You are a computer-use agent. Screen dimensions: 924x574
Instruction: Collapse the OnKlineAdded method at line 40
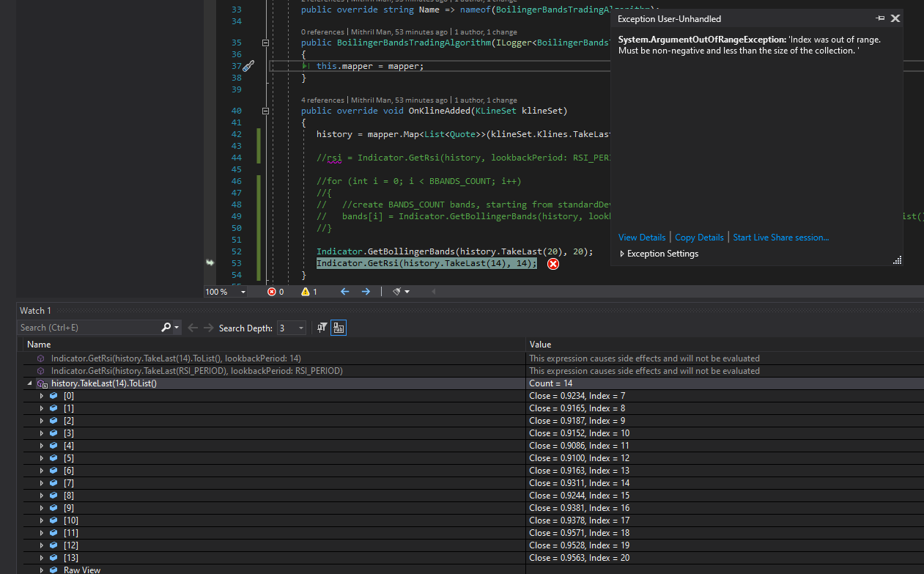[x=266, y=111]
